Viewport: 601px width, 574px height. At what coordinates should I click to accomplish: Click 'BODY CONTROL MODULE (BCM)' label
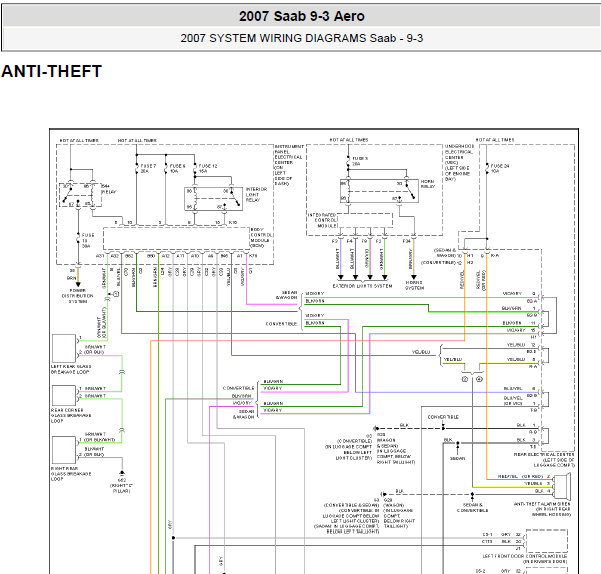pos(262,238)
